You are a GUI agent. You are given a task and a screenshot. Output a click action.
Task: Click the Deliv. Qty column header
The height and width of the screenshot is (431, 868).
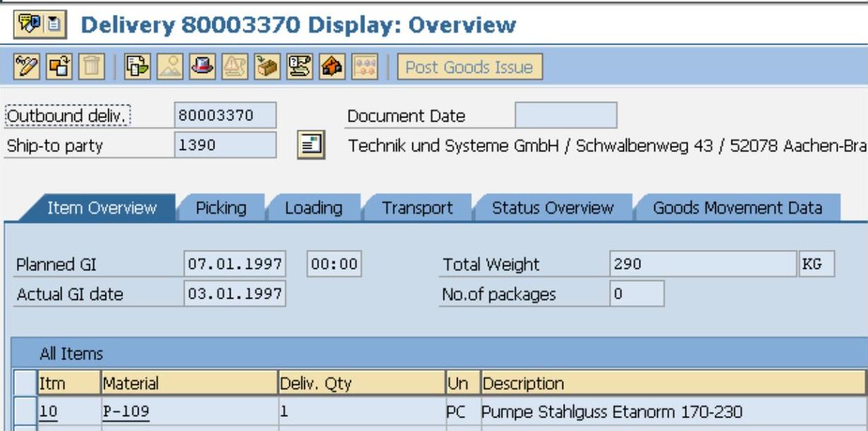361,384
